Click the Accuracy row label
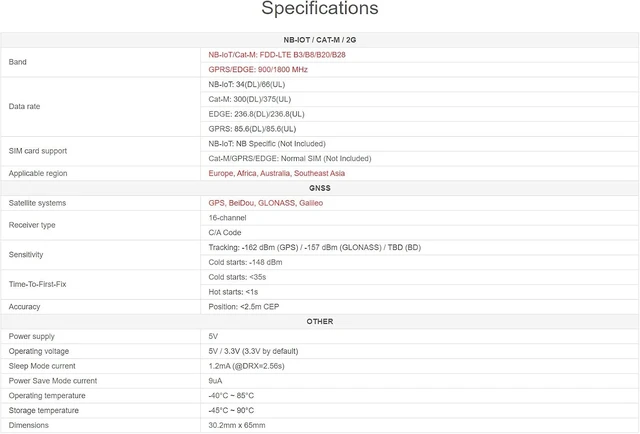The width and height of the screenshot is (640, 434). [24, 307]
